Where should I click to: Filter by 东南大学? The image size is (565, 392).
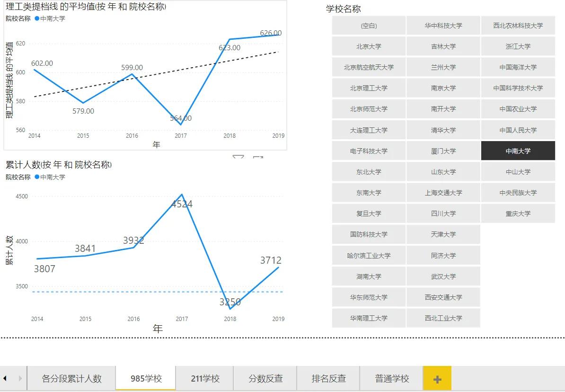coord(369,193)
